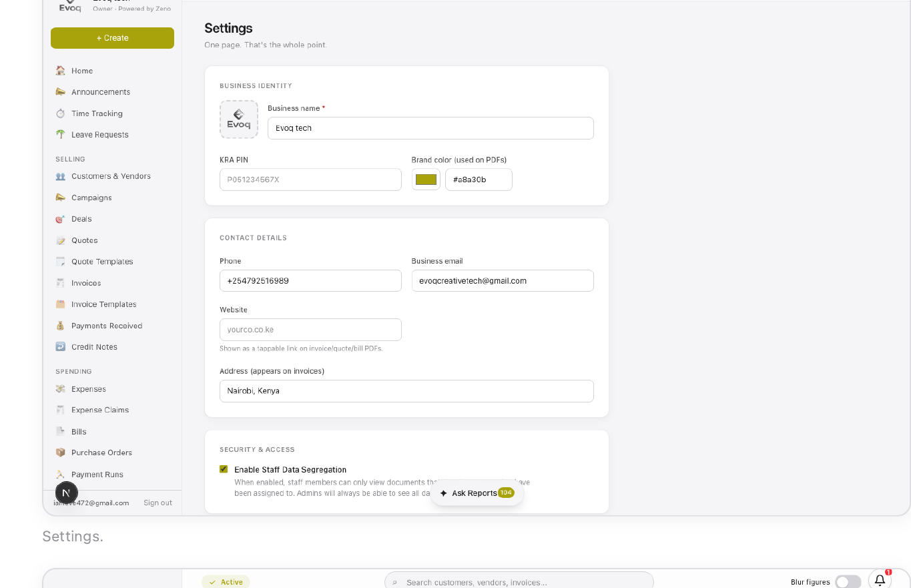
Task: Click the + Create button
Action: (112, 38)
